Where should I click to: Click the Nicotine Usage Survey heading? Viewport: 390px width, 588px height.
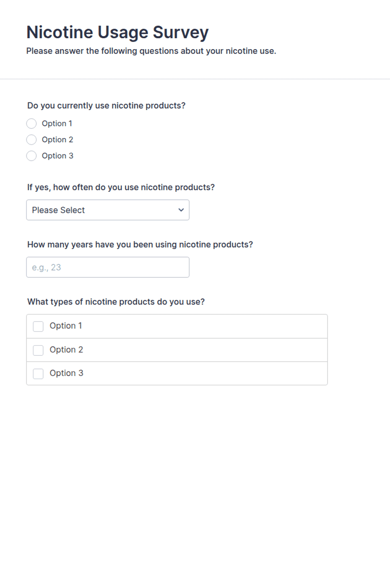click(117, 32)
